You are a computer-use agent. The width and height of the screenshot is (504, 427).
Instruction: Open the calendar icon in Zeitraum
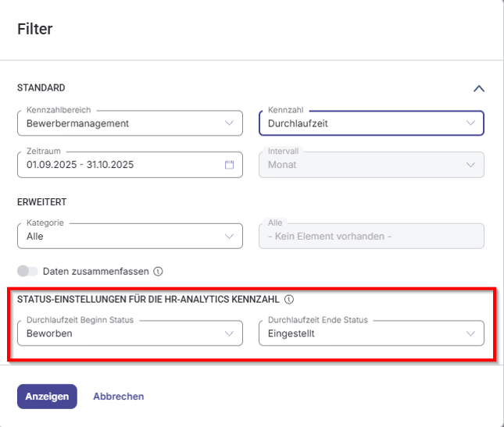(229, 165)
